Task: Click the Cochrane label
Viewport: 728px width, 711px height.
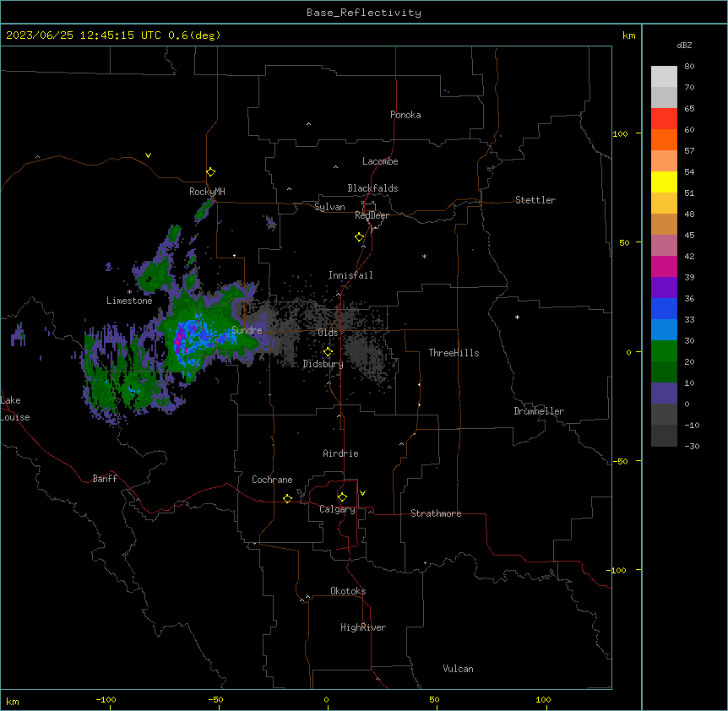Action: point(272,480)
